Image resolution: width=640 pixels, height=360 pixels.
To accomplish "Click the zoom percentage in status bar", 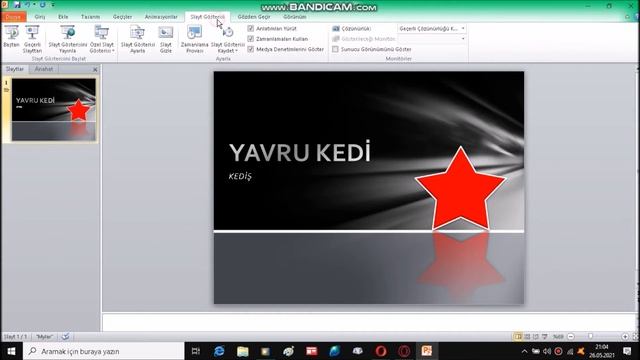I will [558, 337].
